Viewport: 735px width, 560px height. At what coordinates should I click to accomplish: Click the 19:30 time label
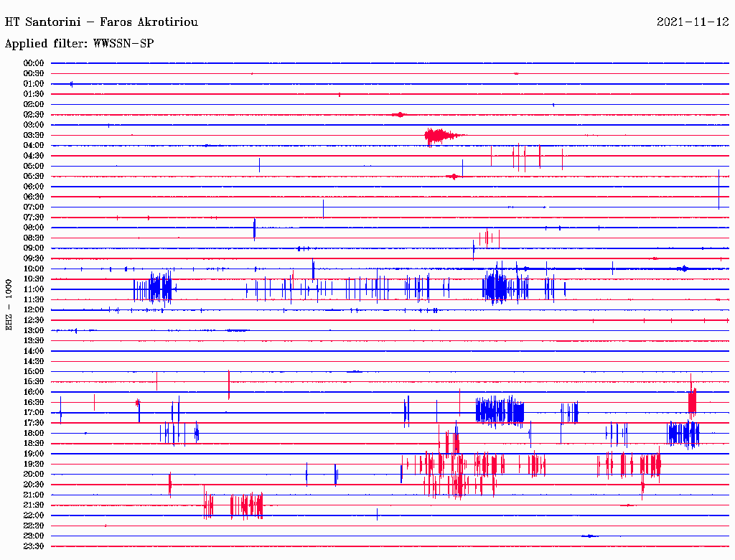click(x=34, y=464)
